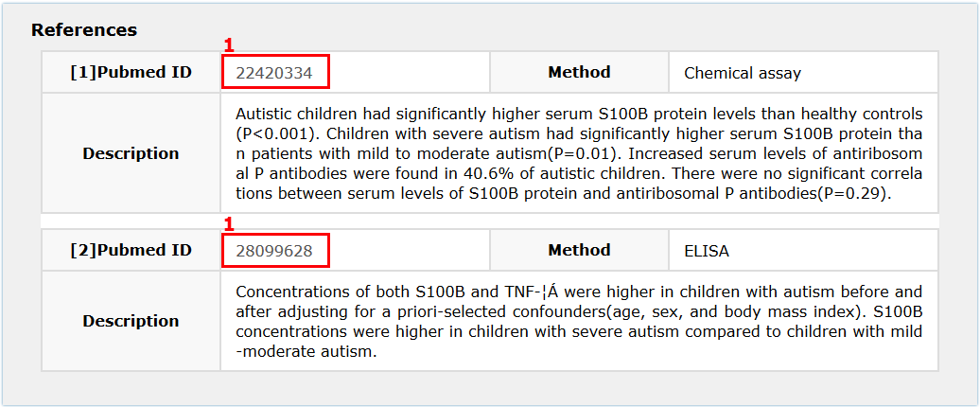
Task: Click Method header in first reference
Action: pos(579,72)
